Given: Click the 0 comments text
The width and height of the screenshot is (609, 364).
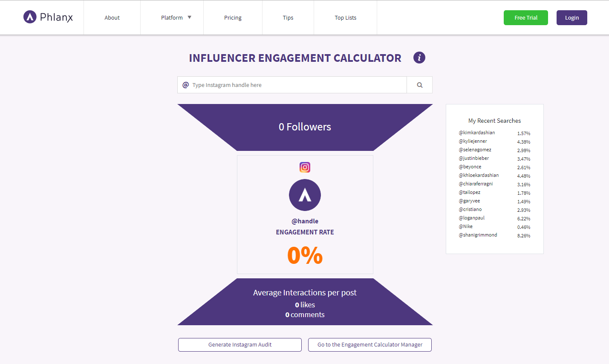Looking at the screenshot, I should [x=305, y=315].
